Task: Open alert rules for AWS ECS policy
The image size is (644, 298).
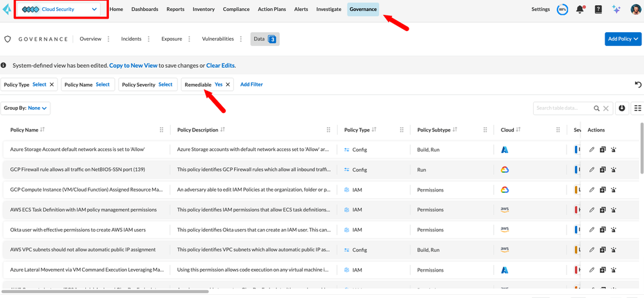Action: [x=613, y=210]
